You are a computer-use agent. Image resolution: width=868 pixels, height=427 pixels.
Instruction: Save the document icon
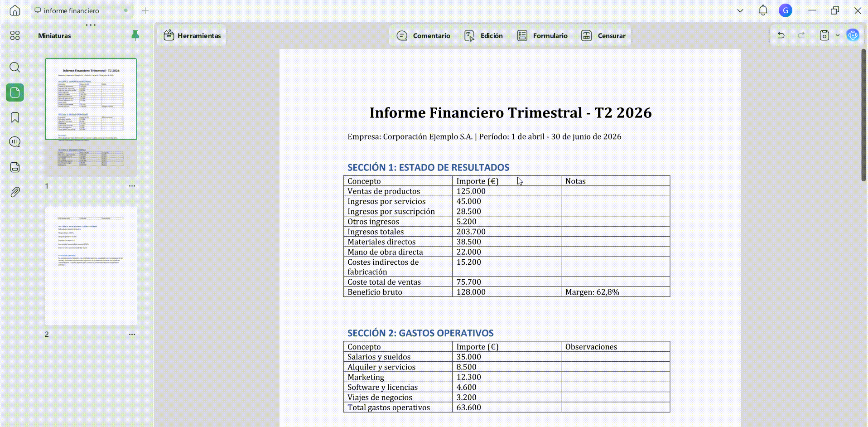point(825,35)
